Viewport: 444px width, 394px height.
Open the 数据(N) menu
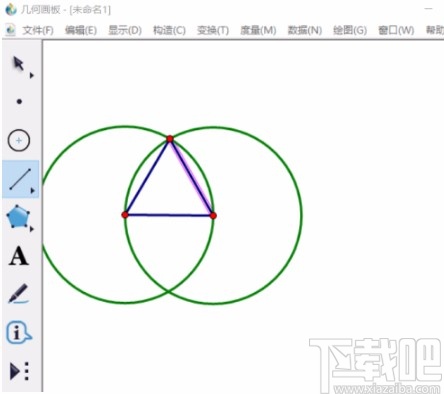point(305,30)
